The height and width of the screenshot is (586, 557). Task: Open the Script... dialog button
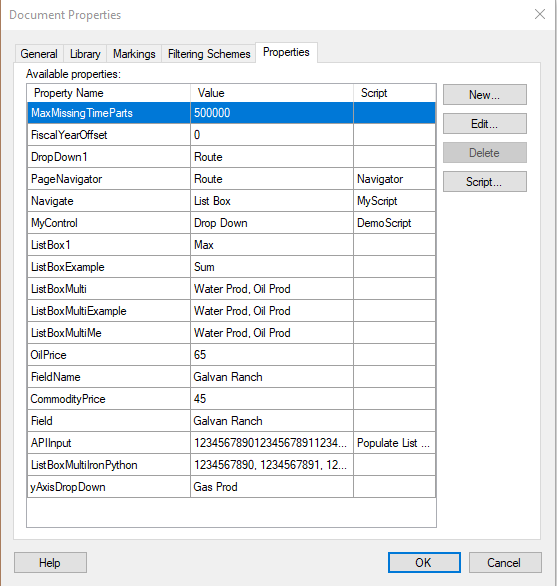(485, 182)
